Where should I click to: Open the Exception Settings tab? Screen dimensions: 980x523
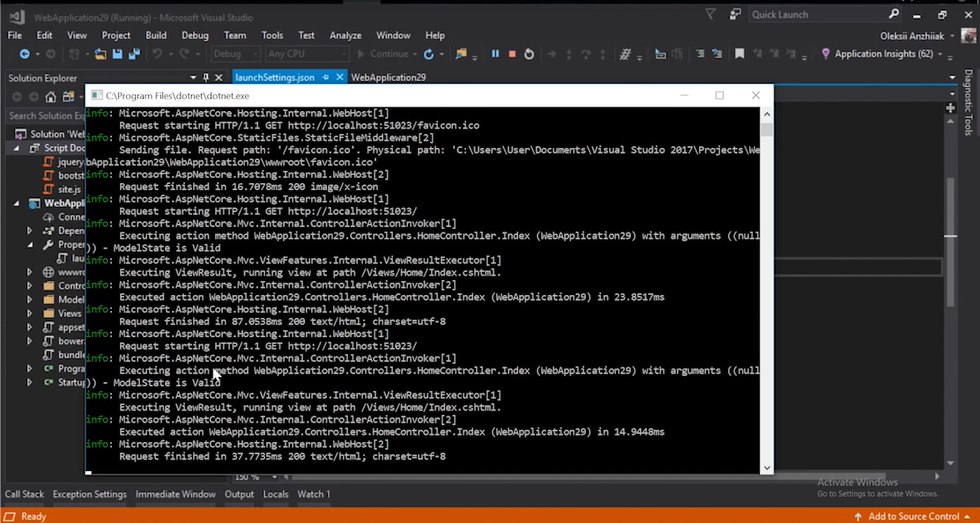pos(89,494)
